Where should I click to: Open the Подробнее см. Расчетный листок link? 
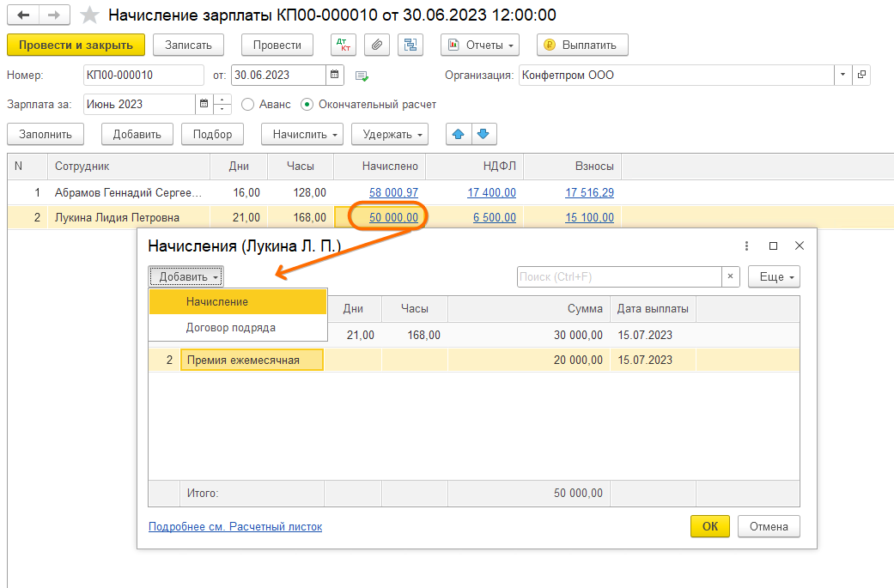[235, 526]
